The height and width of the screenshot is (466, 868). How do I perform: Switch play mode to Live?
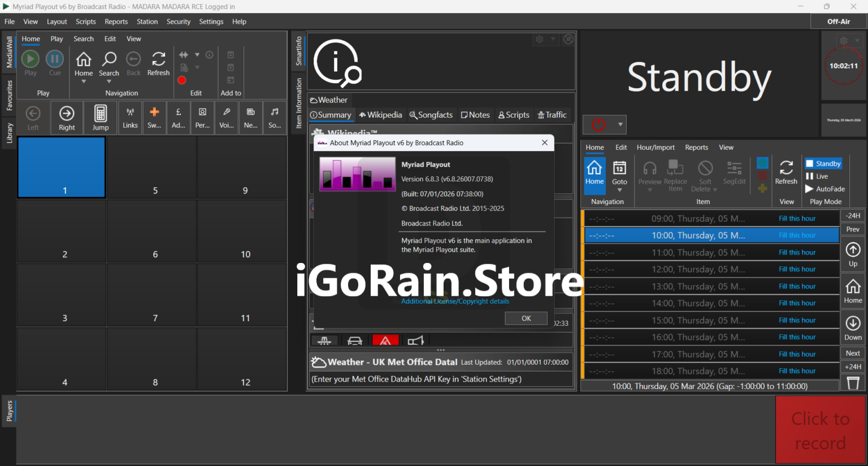817,176
